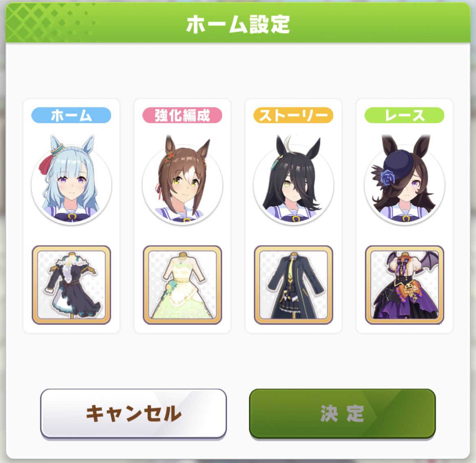Confirm settings with the 決定 button
The height and width of the screenshot is (463, 476).
click(343, 413)
